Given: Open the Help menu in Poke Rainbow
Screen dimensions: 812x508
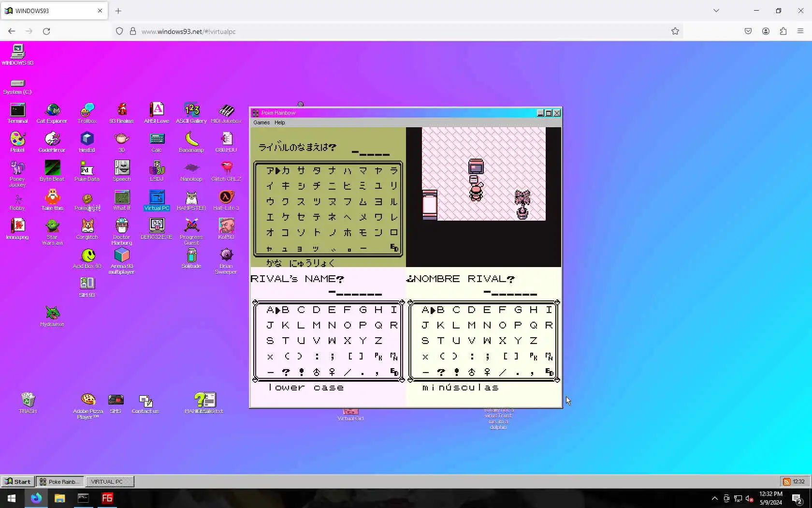Looking at the screenshot, I should coord(280,122).
